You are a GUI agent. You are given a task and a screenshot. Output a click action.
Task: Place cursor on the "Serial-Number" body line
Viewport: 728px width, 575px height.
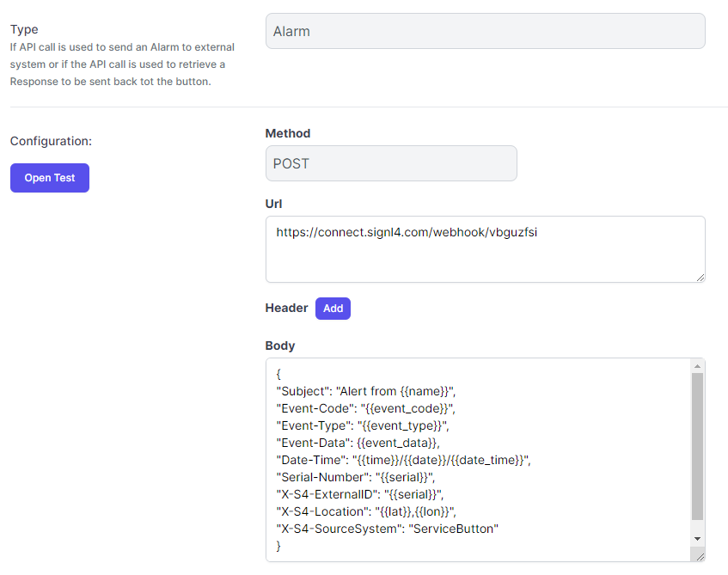pyautogui.click(x=356, y=478)
